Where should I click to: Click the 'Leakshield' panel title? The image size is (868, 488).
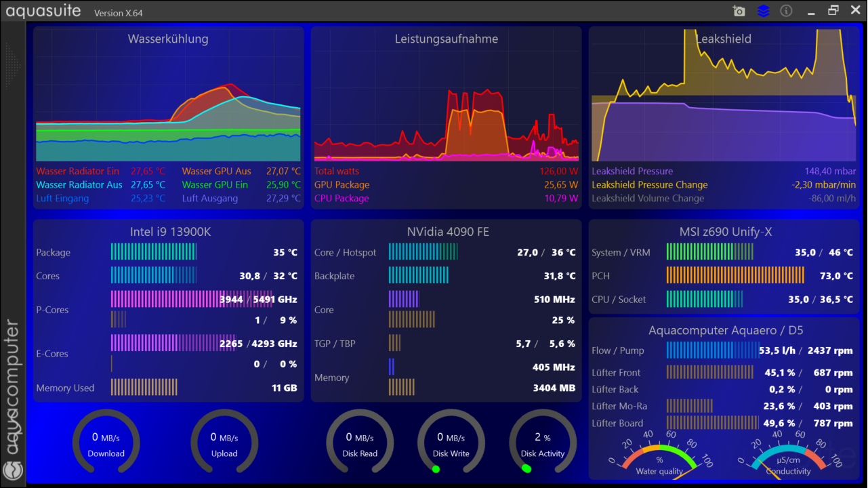pos(724,39)
